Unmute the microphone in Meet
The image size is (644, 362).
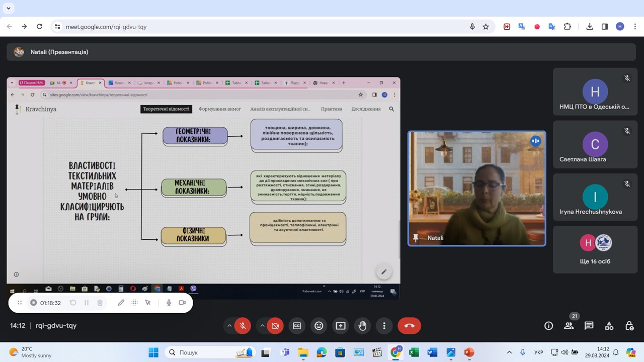tap(243, 326)
